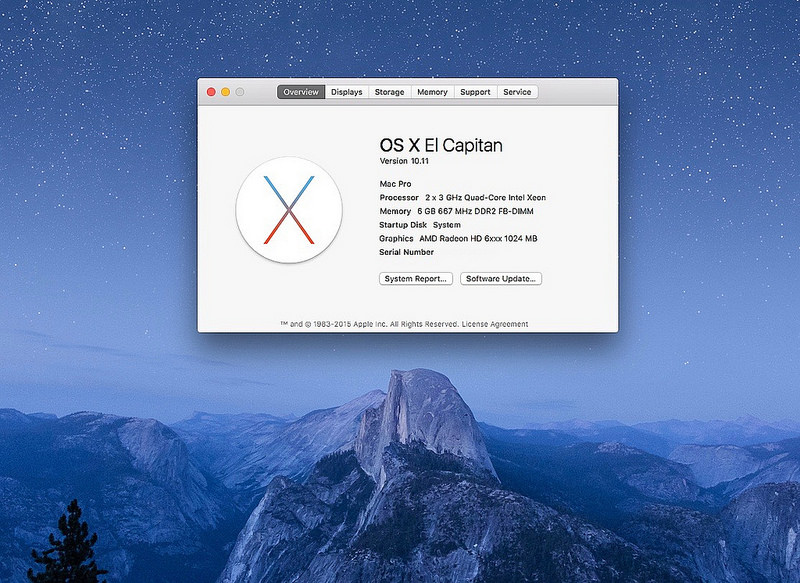This screenshot has width=800, height=583.
Task: Open the Storage tab
Action: coord(389,92)
